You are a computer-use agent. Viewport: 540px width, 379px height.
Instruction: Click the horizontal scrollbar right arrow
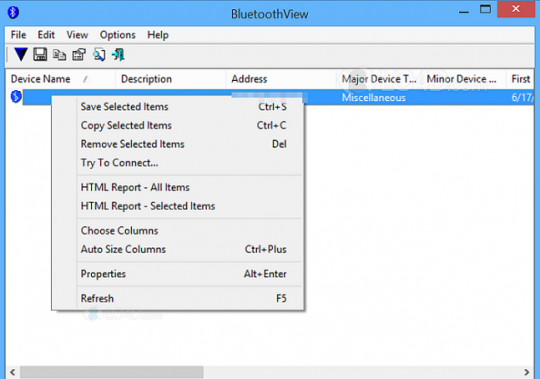tap(527, 372)
